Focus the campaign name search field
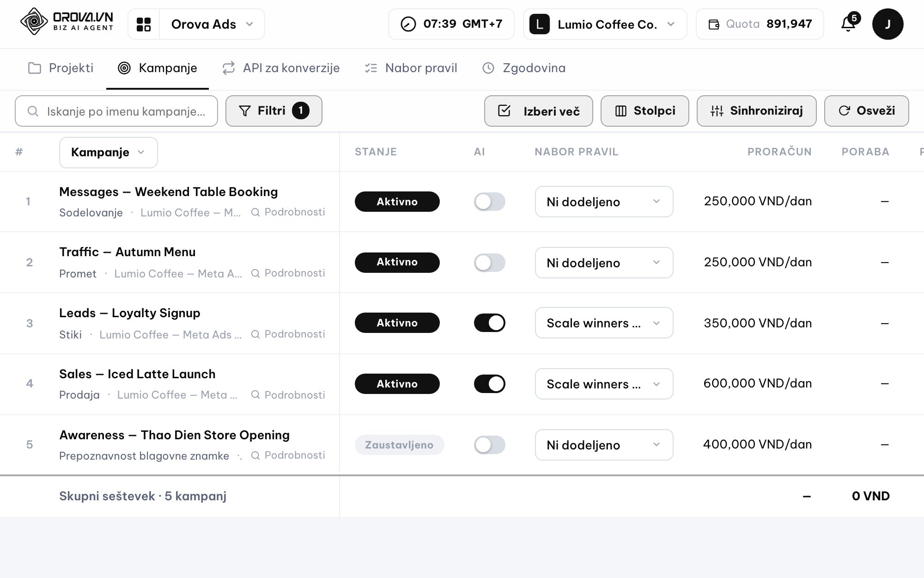924x578 pixels. tap(116, 111)
